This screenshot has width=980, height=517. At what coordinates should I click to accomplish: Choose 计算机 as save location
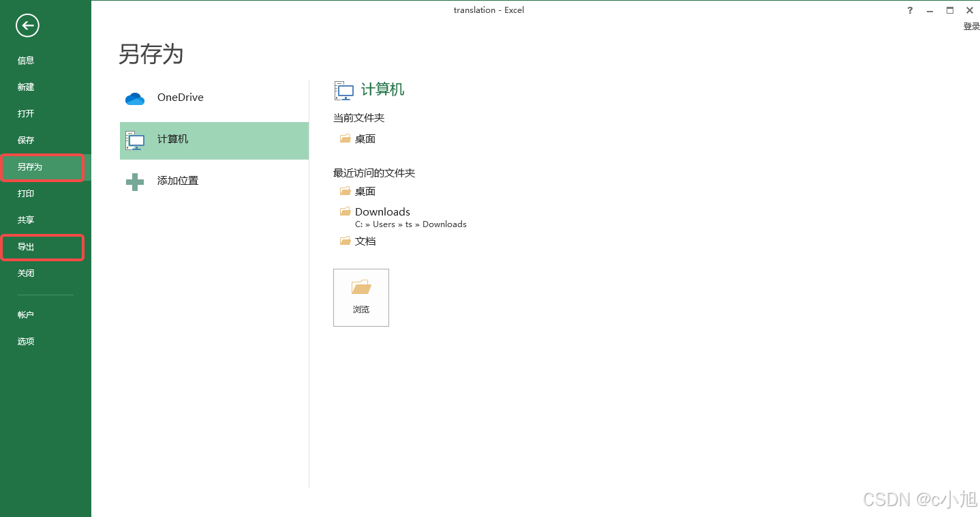pyautogui.click(x=214, y=141)
